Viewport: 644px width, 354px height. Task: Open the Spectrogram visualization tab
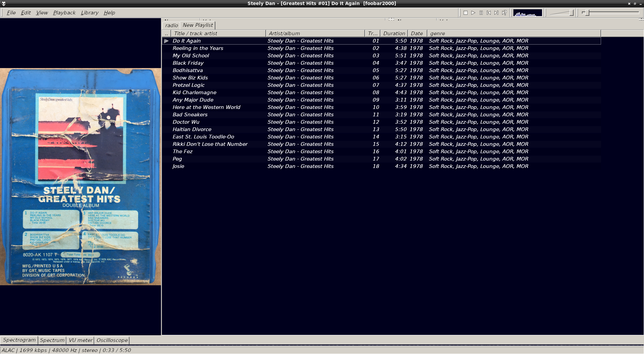coord(19,340)
